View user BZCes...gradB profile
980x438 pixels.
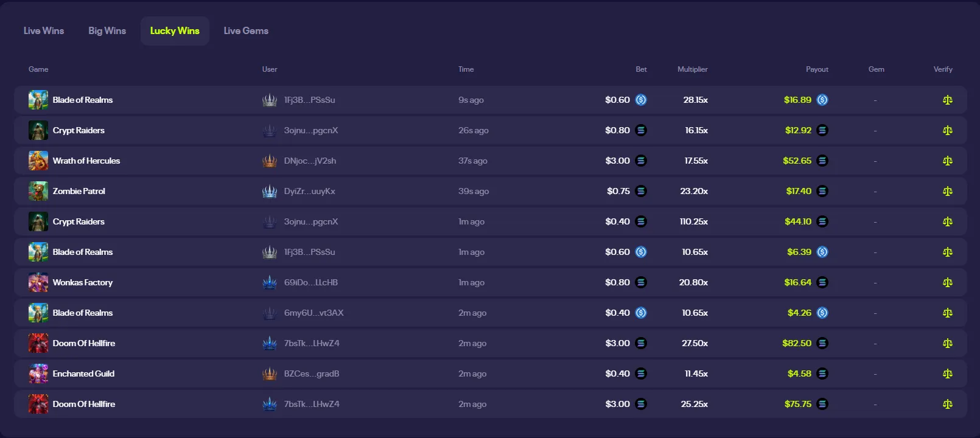(x=312, y=374)
